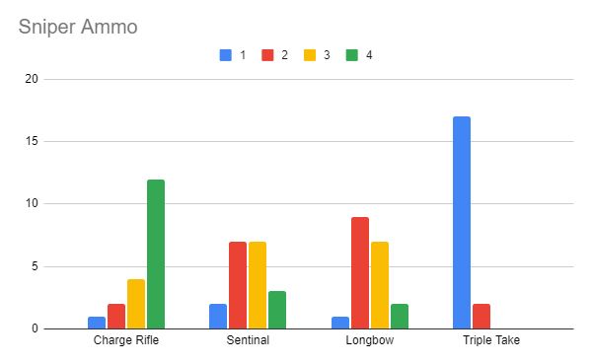Image resolution: width=592 pixels, height=364 pixels.
Task: Select the red Sentinal bar
Action: [x=238, y=285]
